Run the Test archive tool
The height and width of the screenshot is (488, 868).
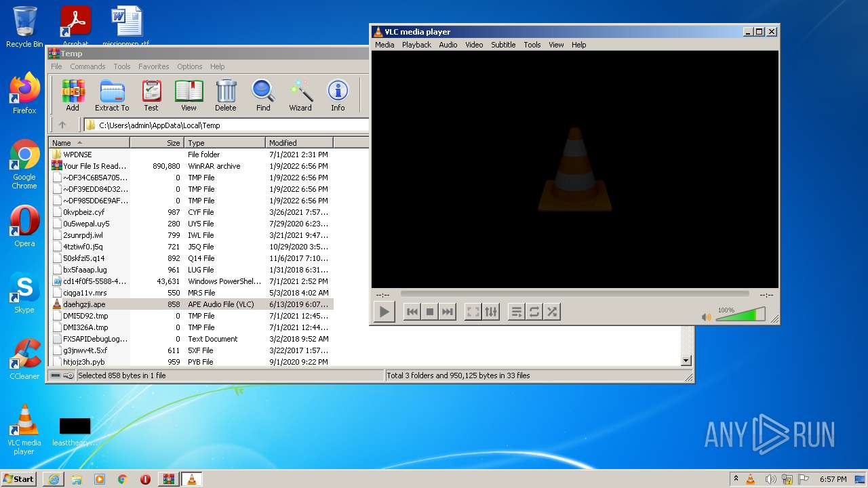(151, 95)
